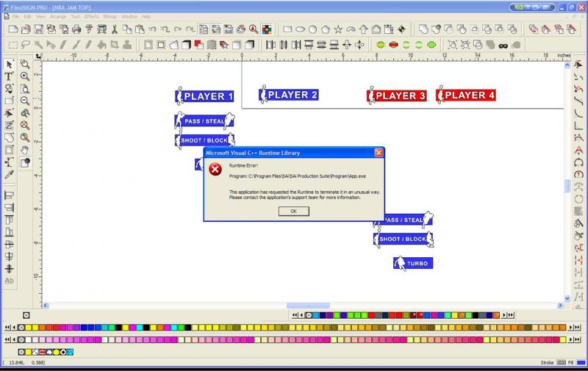
Task: Open the Edit menu
Action: 27,16
